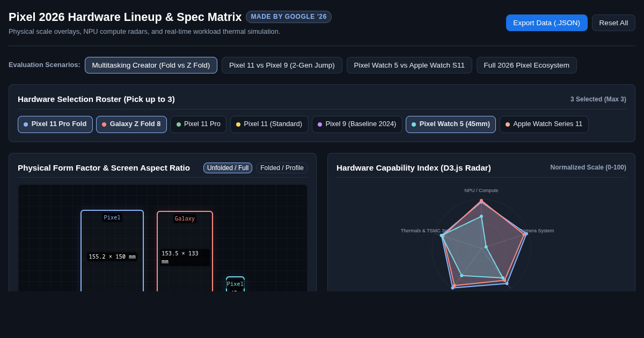Click the Normalized Scale (0-100) label
This screenshot has height=338, width=644.
click(588, 167)
